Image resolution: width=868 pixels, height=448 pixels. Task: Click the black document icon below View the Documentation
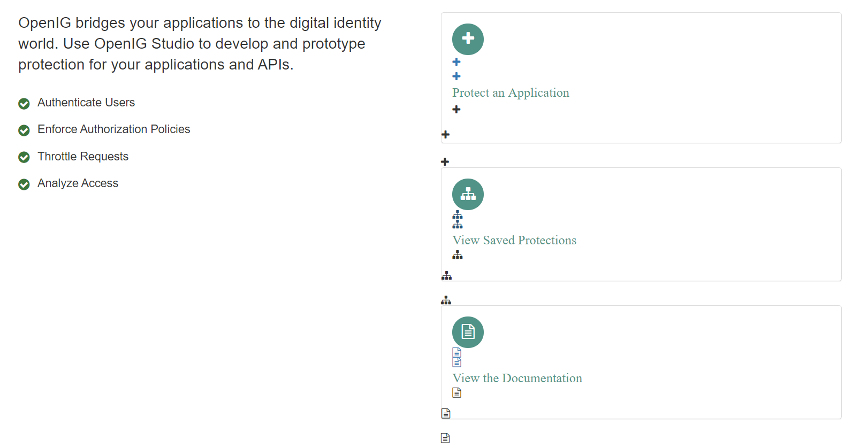coord(456,393)
